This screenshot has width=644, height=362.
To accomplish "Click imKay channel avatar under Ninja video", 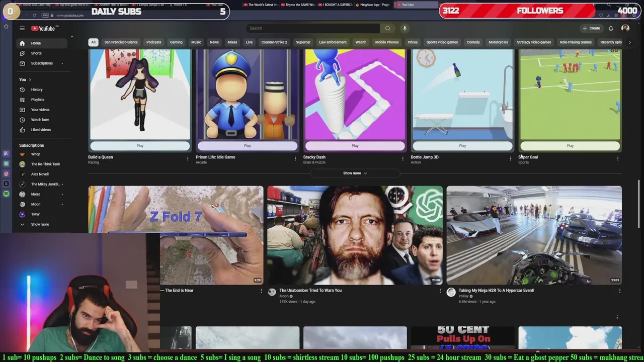I will tap(451, 292).
